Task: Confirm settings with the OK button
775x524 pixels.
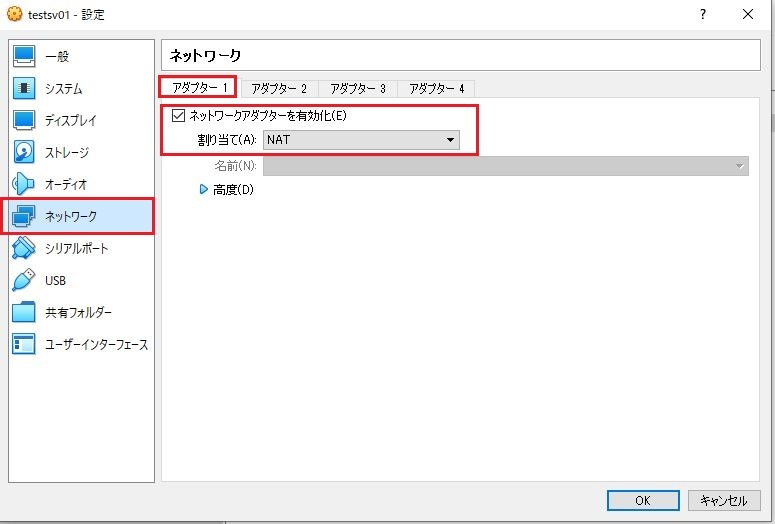Action: [643, 500]
